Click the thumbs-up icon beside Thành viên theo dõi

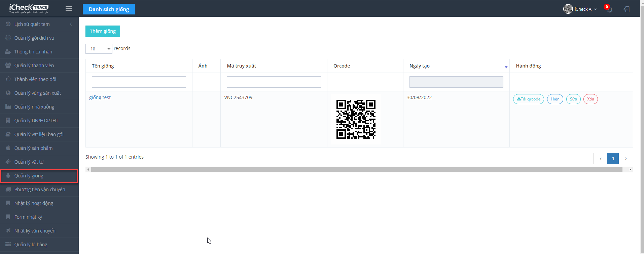8,79
